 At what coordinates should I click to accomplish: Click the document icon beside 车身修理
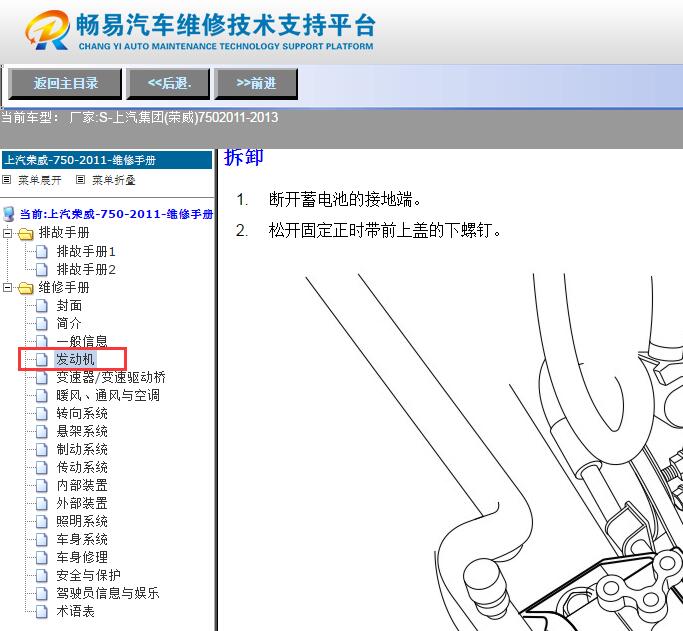point(42,557)
